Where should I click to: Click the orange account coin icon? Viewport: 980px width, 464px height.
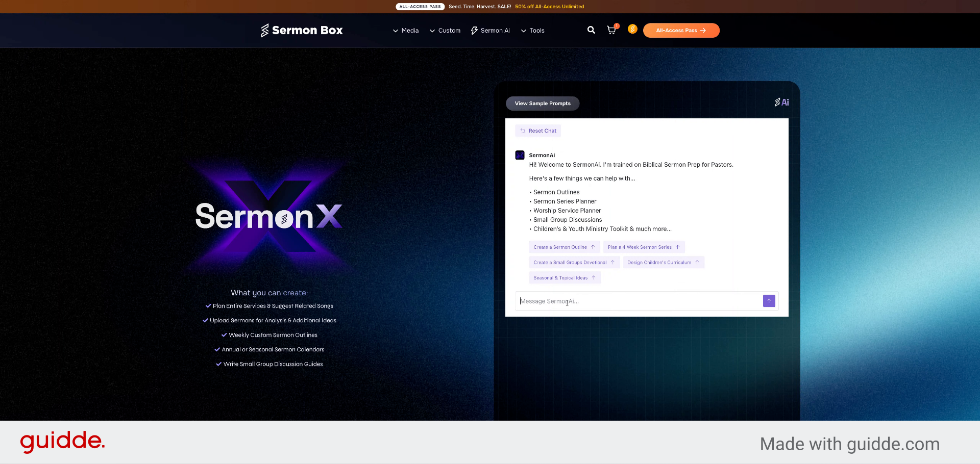pos(632,29)
